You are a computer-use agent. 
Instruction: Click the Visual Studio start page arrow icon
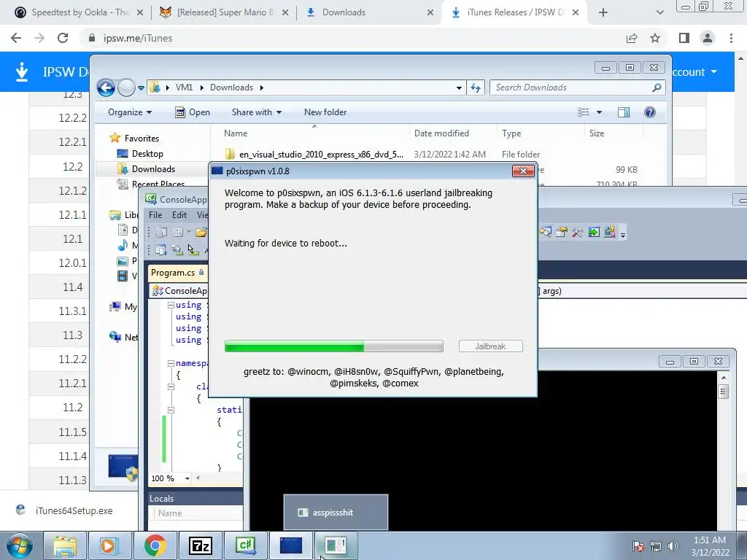click(594, 233)
